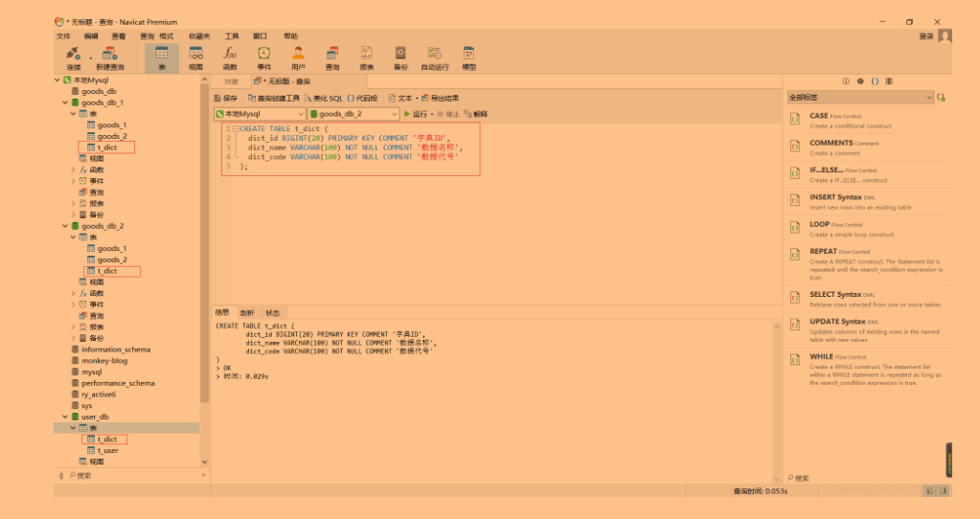Viewport: 980px width, 519px height.
Task: Toggle code folding on line 1
Action: [x=236, y=128]
